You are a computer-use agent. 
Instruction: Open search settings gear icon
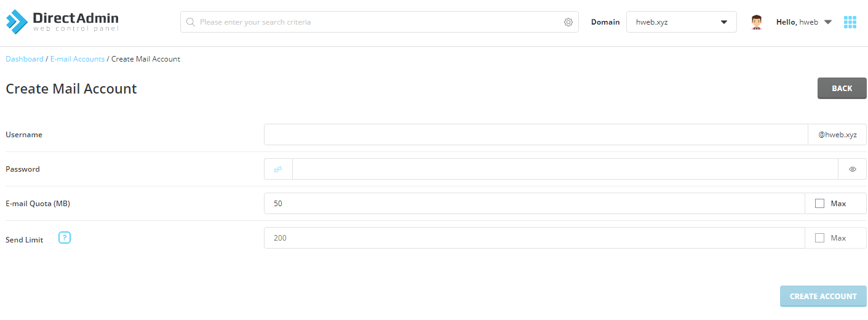[x=568, y=22]
